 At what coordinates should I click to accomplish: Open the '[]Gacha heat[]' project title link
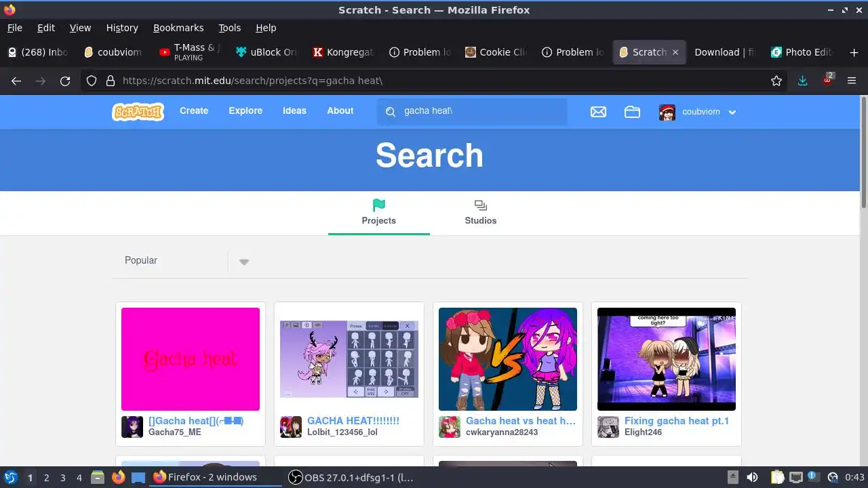click(x=196, y=421)
